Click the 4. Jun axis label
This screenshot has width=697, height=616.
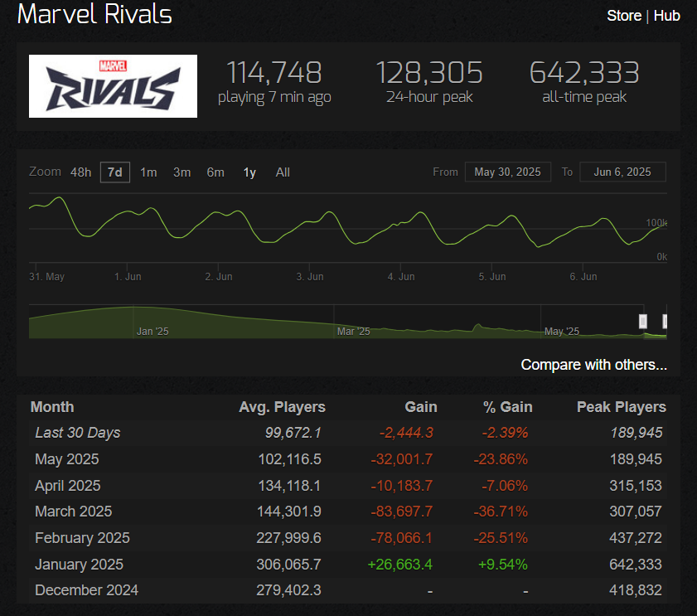401,277
